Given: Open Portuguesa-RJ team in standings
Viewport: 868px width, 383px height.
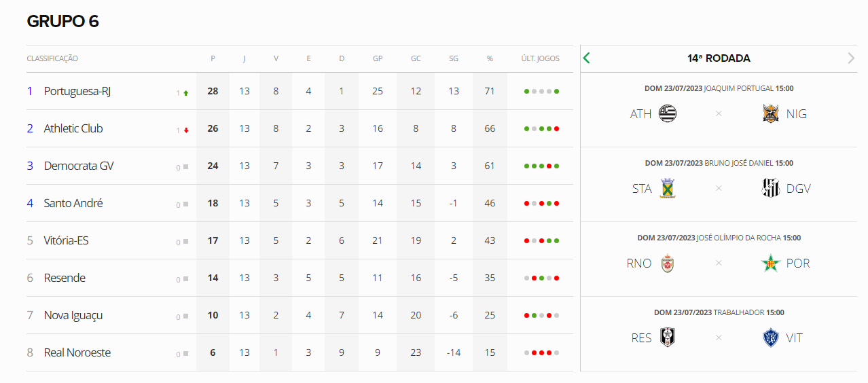Looking at the screenshot, I should (x=77, y=91).
